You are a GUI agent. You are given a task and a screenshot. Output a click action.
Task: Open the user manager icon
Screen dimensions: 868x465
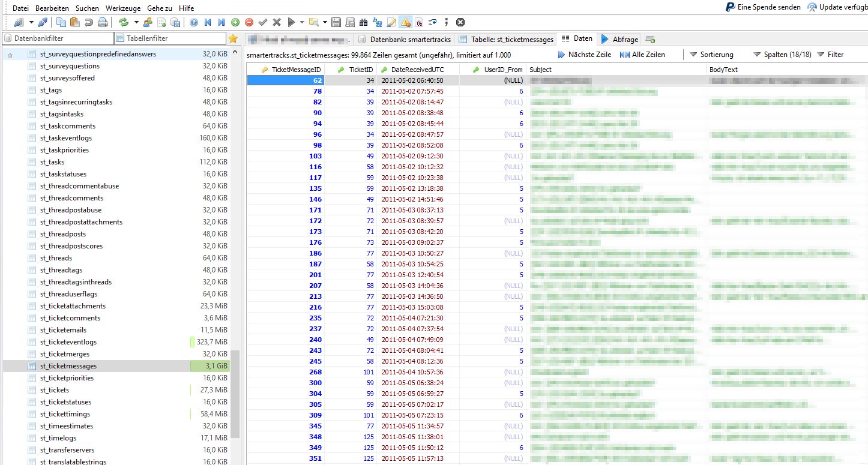coord(148,22)
